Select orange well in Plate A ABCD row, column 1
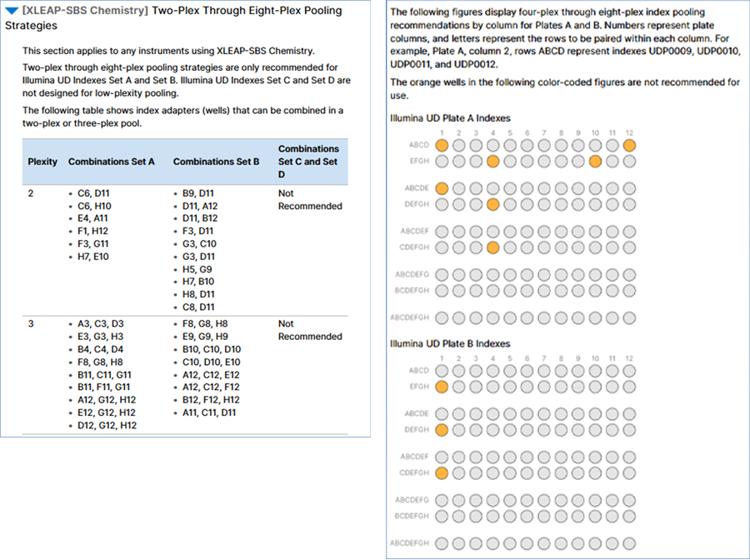Image resolution: width=750 pixels, height=560 pixels. (x=442, y=145)
